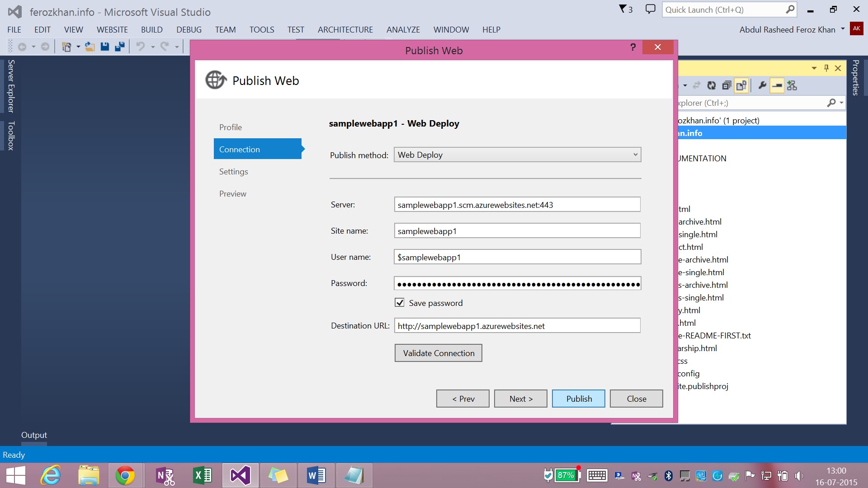Select e-README-FIRST.txt in Solution Explorer
Viewport: 868px width, 488px height.
[714, 336]
